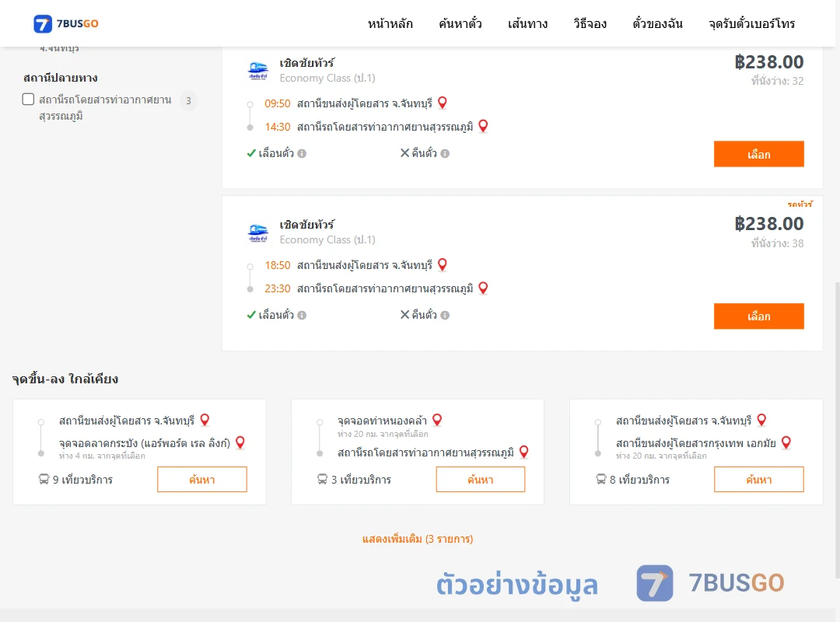Open ตั๋วของฉัน menu item

pyautogui.click(x=657, y=24)
